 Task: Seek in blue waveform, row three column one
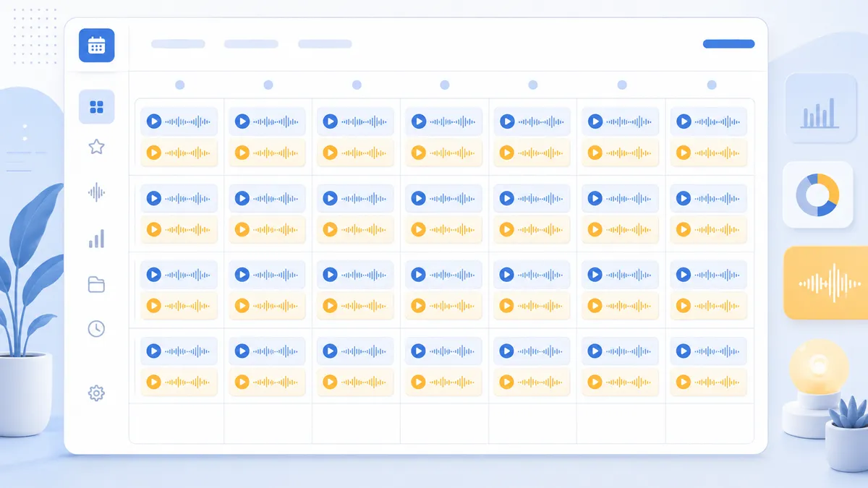pos(188,275)
